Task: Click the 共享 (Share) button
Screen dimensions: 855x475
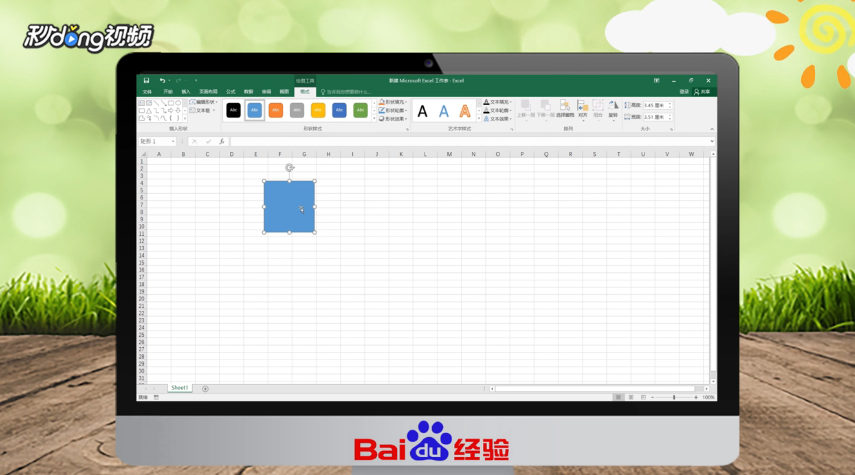Action: (702, 92)
